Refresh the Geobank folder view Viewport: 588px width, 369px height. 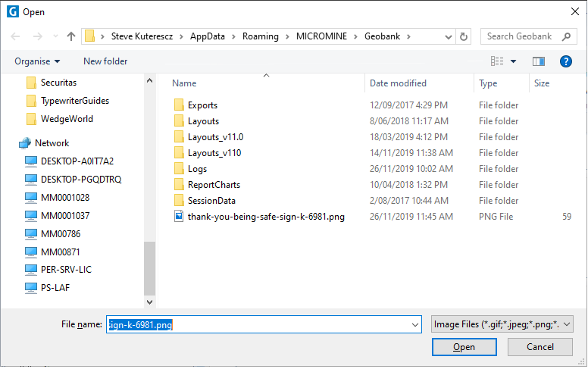tap(464, 37)
